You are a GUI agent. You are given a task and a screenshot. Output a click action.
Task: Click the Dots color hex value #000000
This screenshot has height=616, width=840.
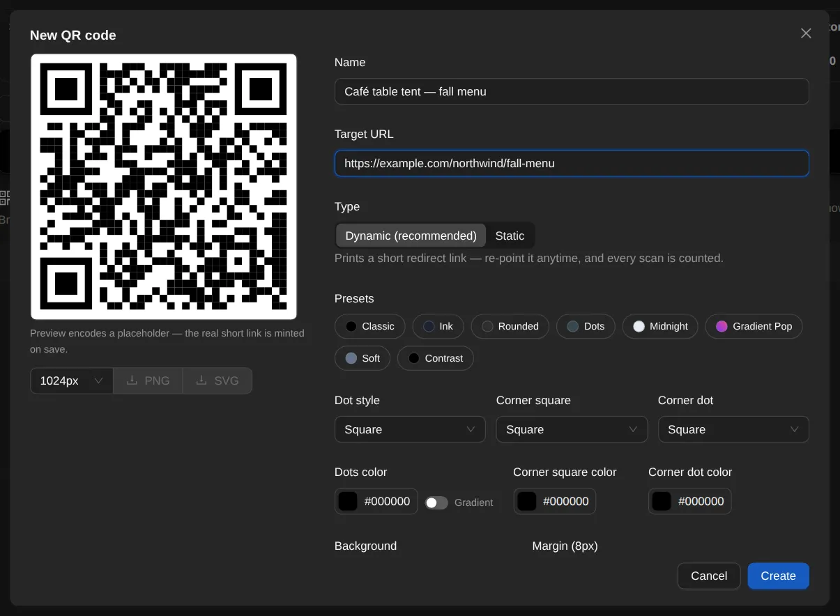click(387, 501)
